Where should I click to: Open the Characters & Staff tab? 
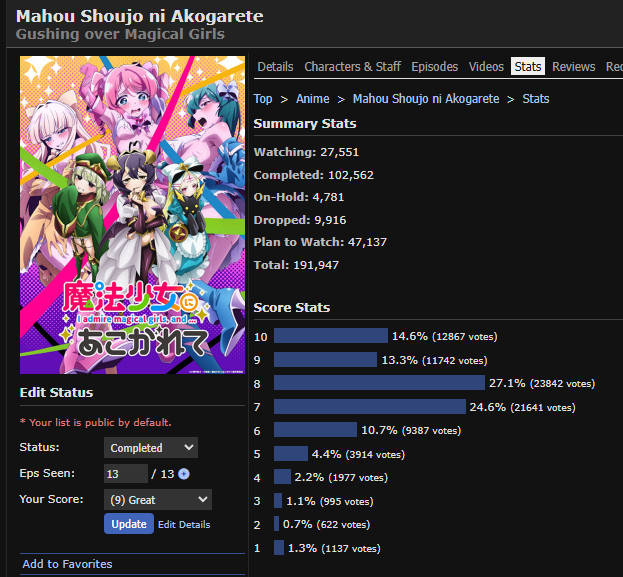[352, 66]
